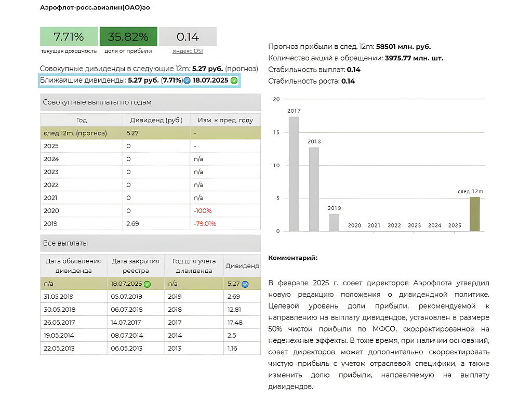The image size is (532, 399).
Task: Click blue checkmark beside 5.27 in payouts table
Action: 245,284
